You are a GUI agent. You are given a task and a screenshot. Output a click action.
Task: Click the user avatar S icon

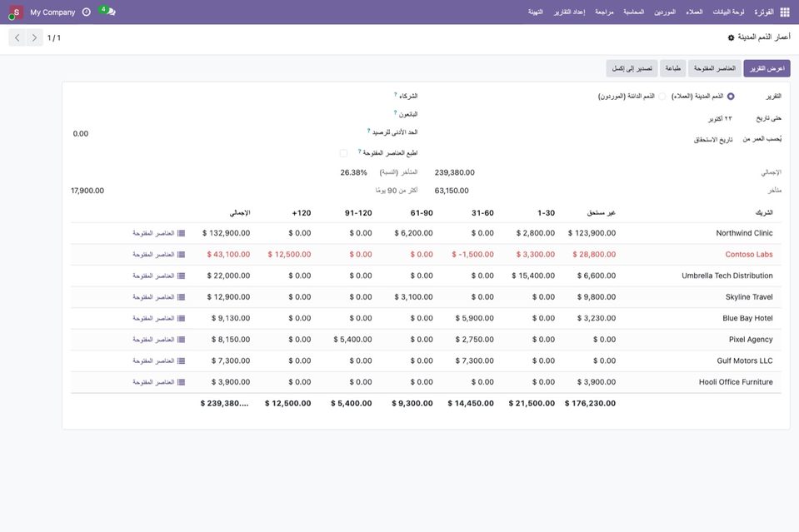[x=16, y=12]
